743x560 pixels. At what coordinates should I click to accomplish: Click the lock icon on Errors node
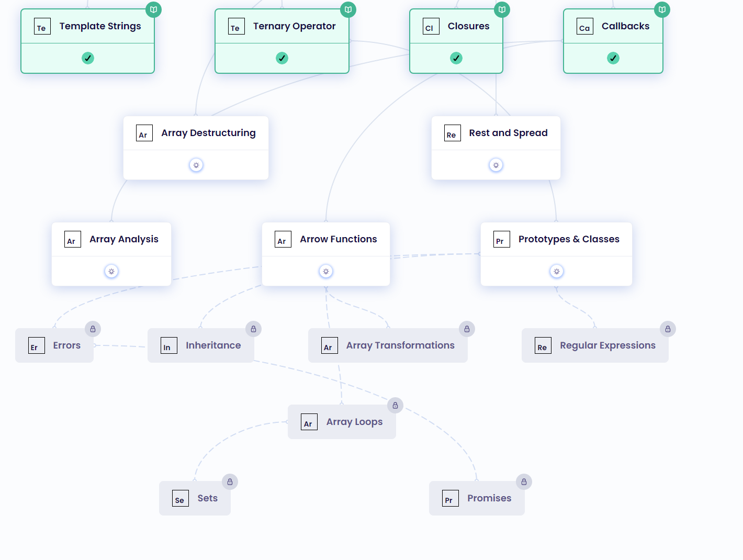point(93,329)
